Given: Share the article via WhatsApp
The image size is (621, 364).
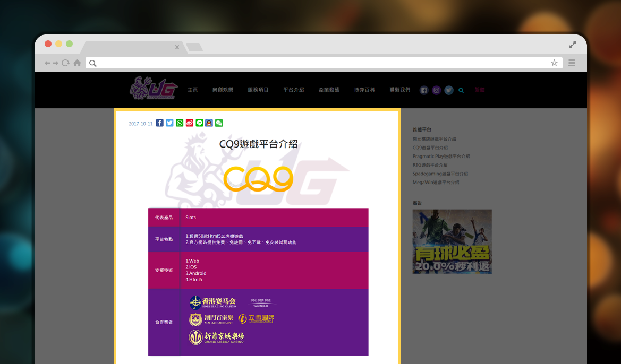Looking at the screenshot, I should coord(180,123).
